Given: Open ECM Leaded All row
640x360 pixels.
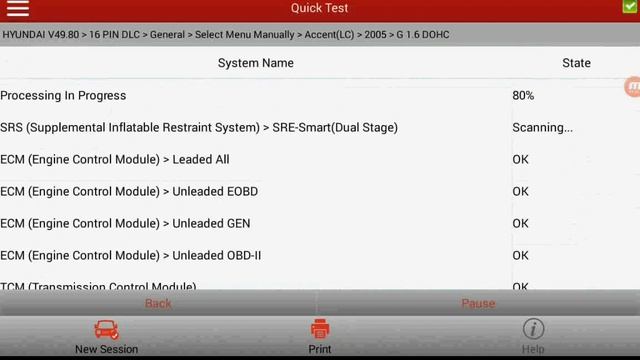Looking at the screenshot, I should point(320,160).
